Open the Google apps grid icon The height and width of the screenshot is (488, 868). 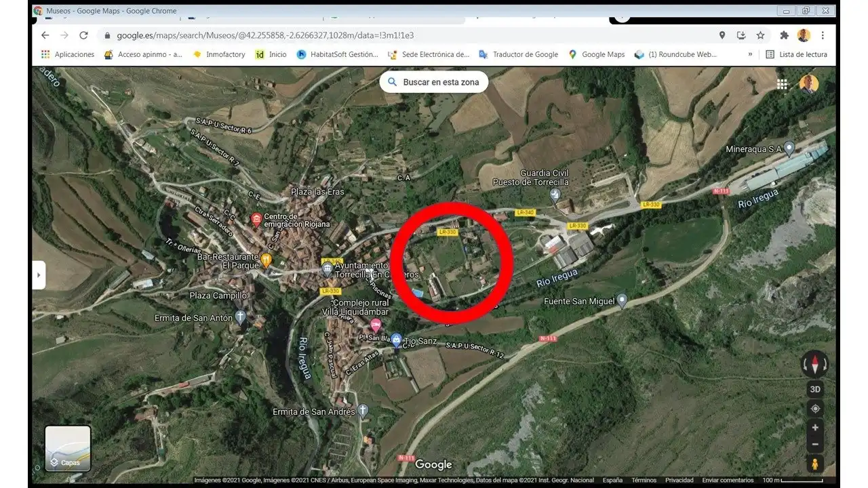point(782,84)
